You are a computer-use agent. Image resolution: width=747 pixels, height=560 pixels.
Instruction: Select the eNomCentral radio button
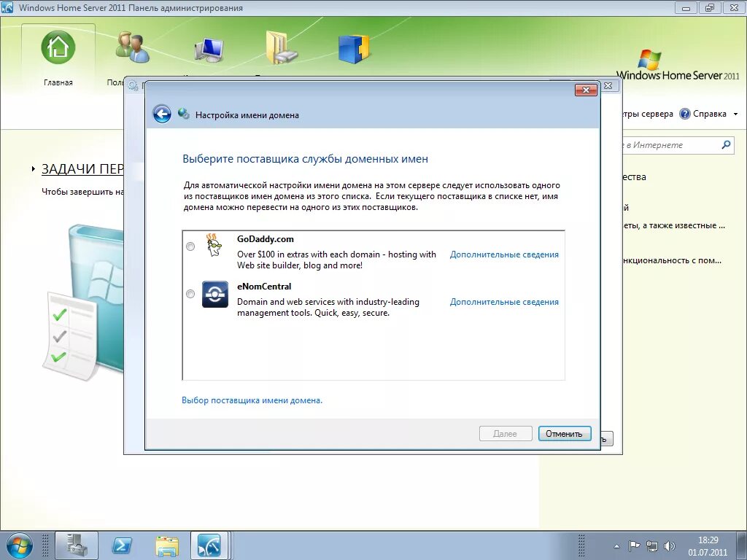(x=190, y=294)
